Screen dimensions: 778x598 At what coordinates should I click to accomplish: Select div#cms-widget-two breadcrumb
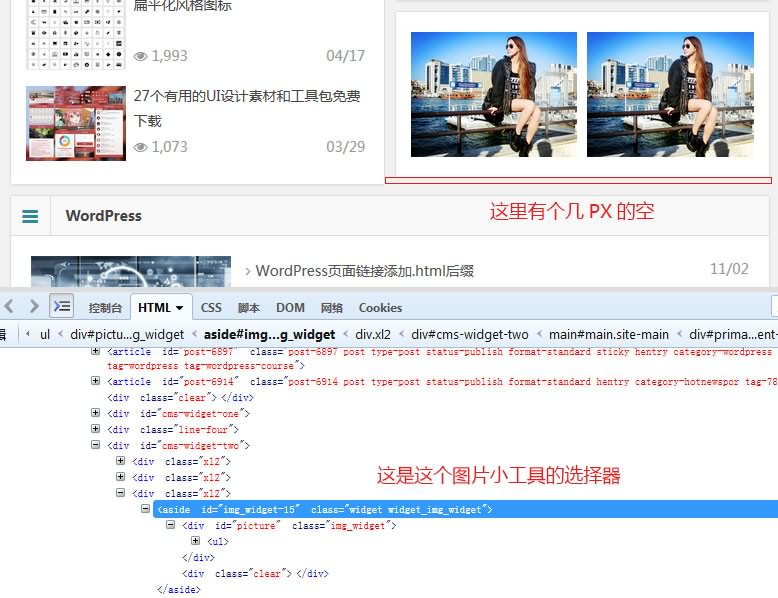[469, 334]
